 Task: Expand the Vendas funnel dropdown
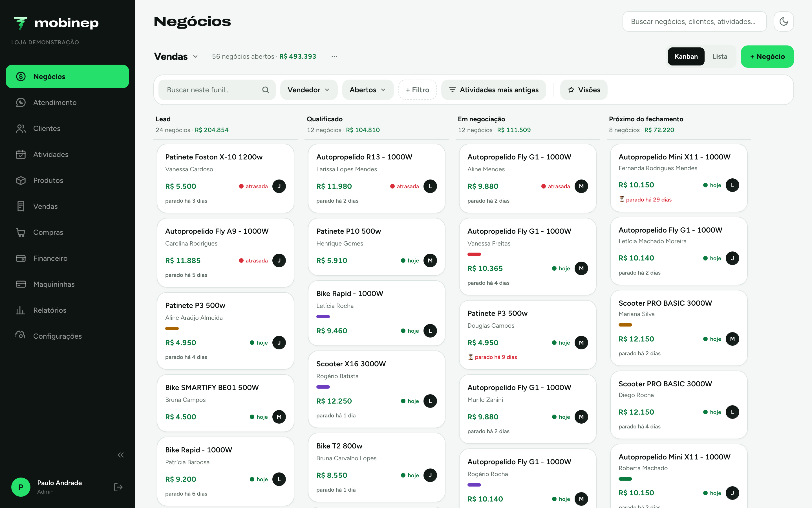click(x=176, y=56)
